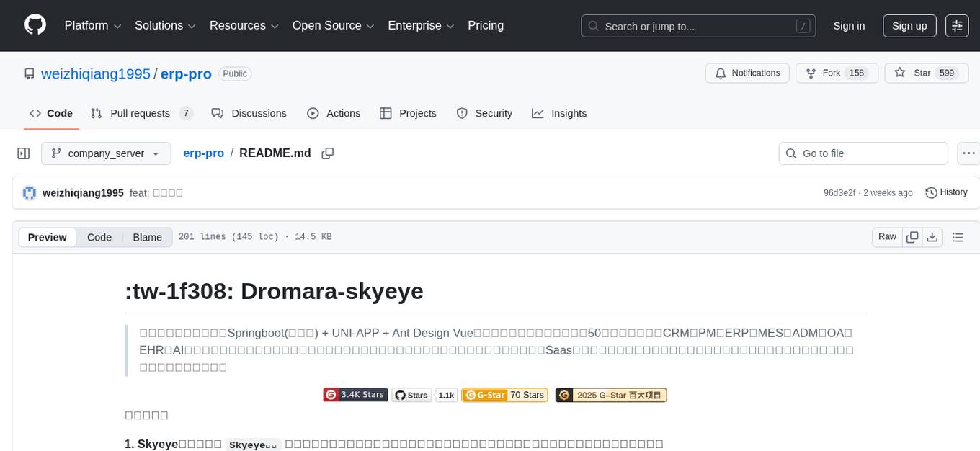Image resolution: width=980 pixels, height=451 pixels.
Task: Copy the README.md file path
Action: (x=328, y=153)
